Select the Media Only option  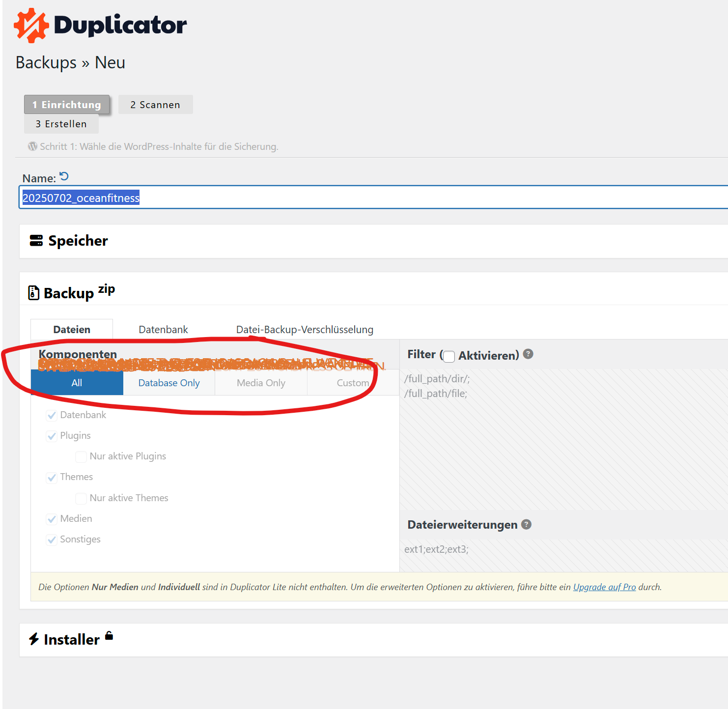point(261,383)
